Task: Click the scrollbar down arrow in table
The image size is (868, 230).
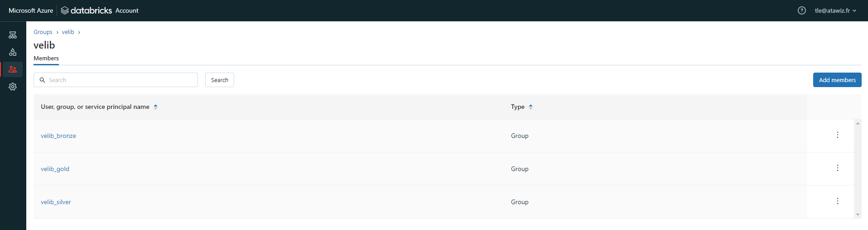Action: [857, 215]
